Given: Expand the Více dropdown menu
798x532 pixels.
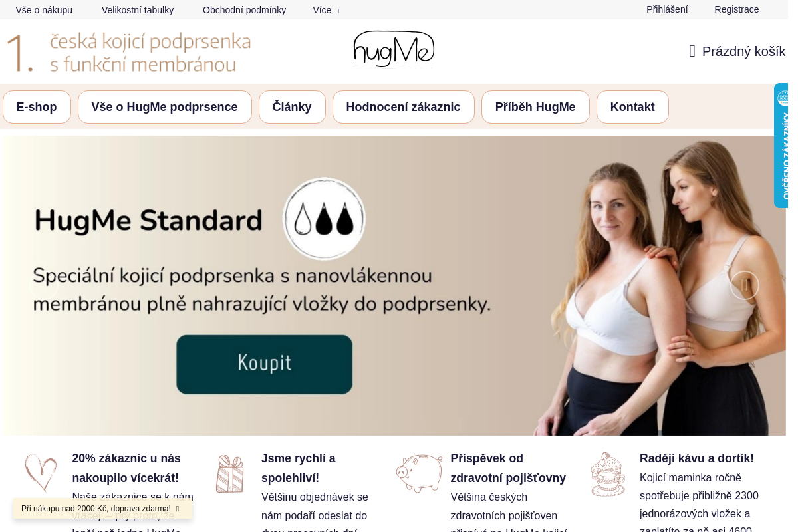Looking at the screenshot, I should 327,10.
